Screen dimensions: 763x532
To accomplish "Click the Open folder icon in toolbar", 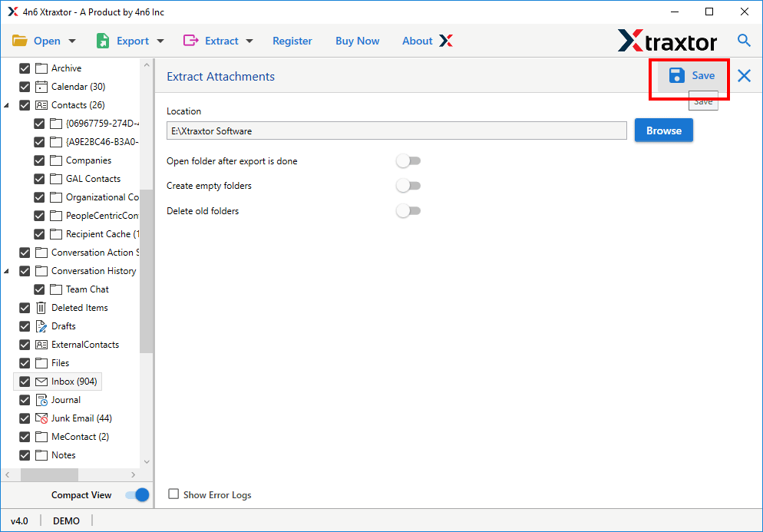I will pos(19,41).
